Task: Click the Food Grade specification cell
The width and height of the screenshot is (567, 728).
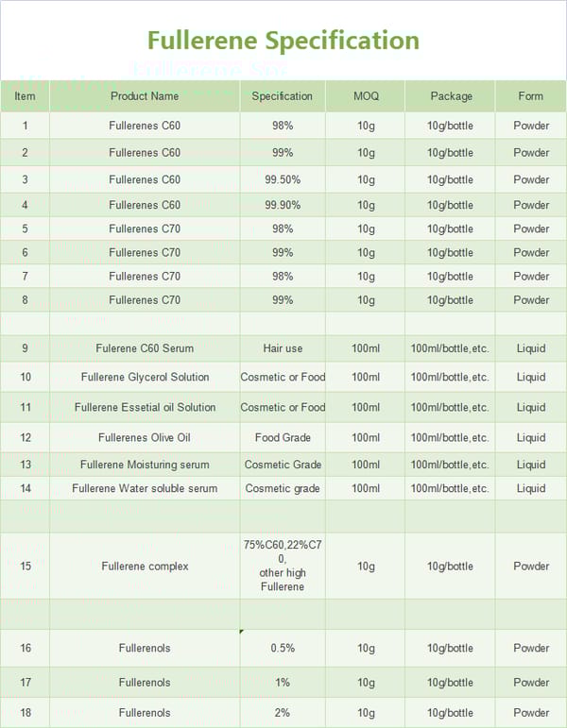Action: point(282,437)
